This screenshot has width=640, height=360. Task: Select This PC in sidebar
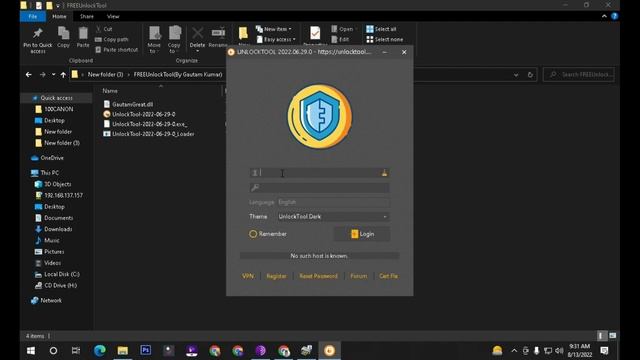coord(45,173)
